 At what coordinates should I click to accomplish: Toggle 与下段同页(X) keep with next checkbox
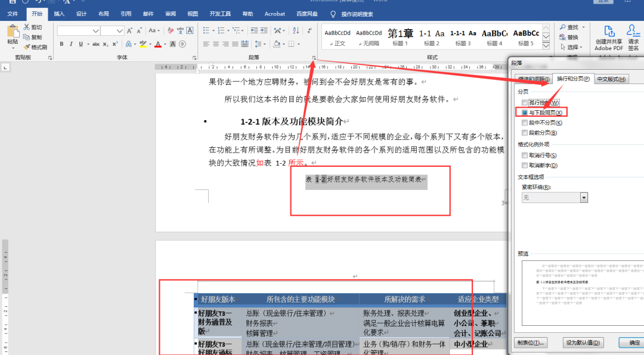[525, 113]
